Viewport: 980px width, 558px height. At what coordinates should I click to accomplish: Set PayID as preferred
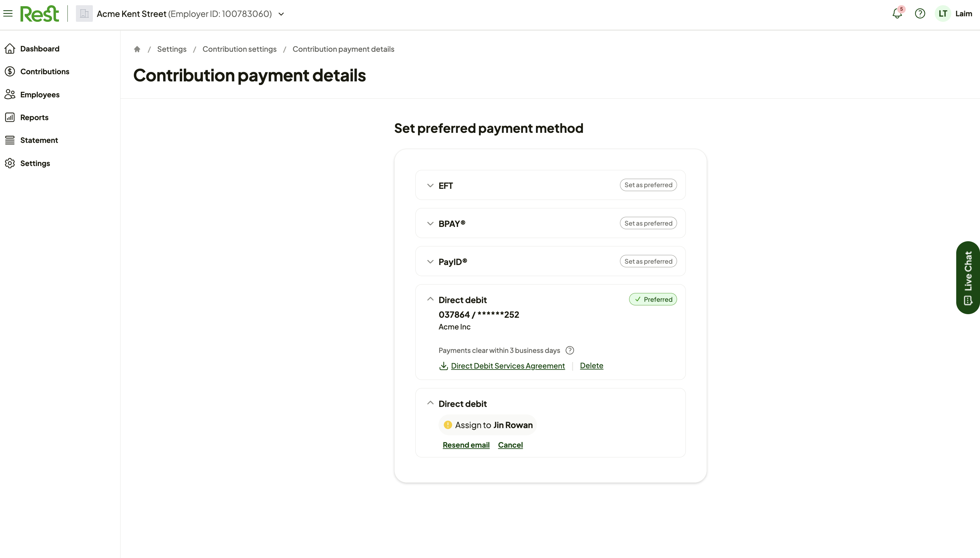648,261
